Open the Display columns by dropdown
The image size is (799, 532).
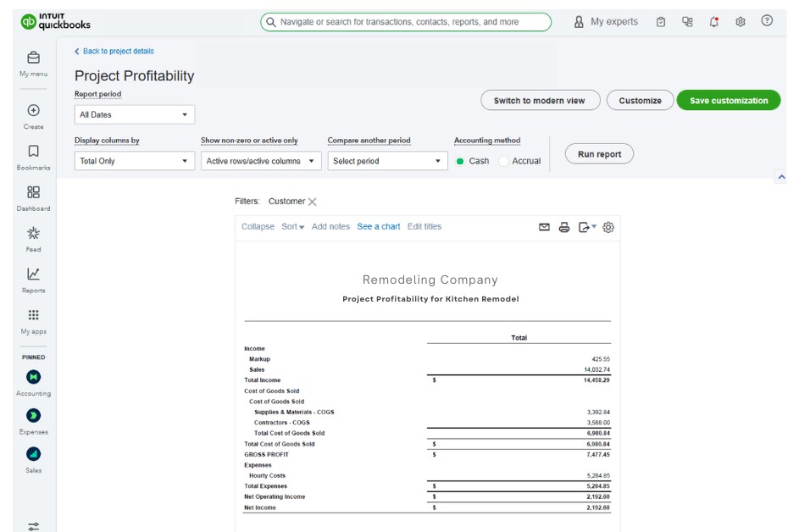[133, 160]
